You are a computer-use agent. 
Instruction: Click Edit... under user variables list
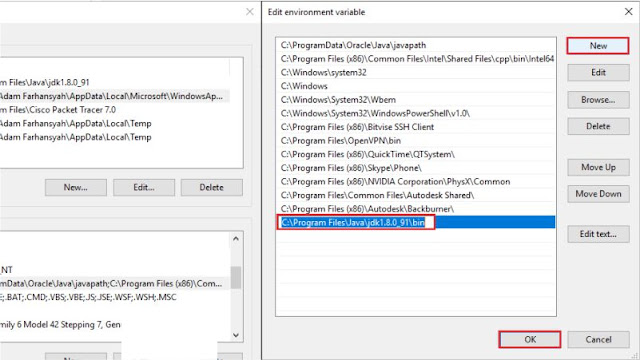144,187
